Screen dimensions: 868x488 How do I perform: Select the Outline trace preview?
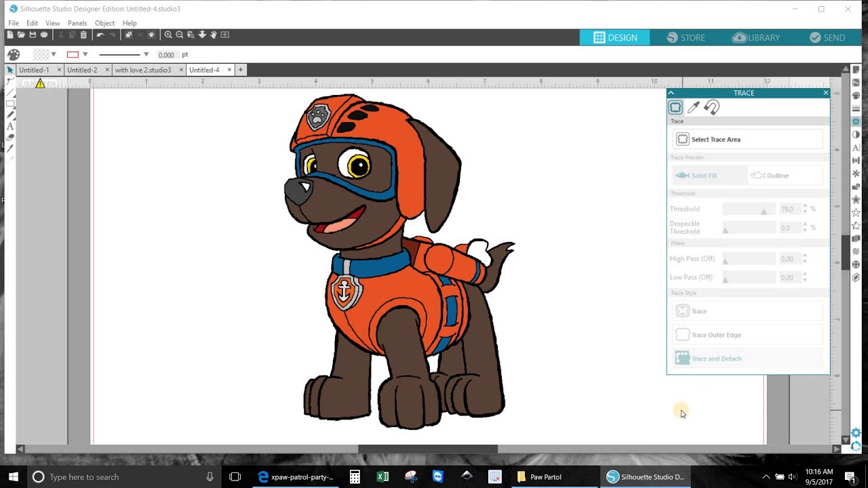[785, 176]
